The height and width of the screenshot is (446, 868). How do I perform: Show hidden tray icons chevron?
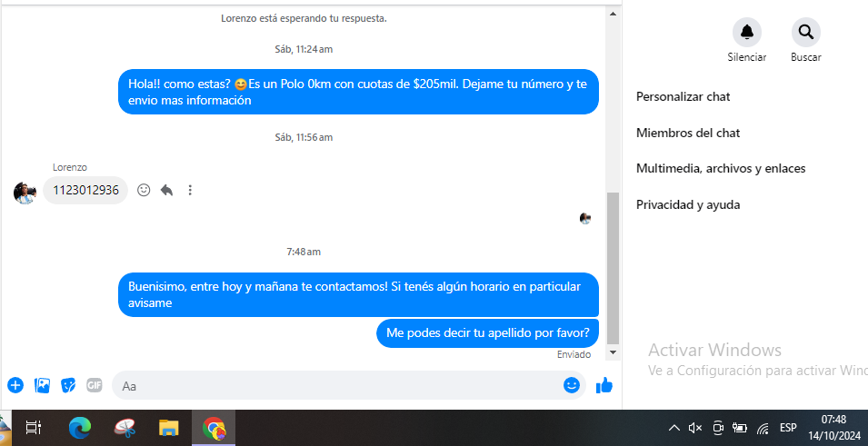[x=674, y=428]
